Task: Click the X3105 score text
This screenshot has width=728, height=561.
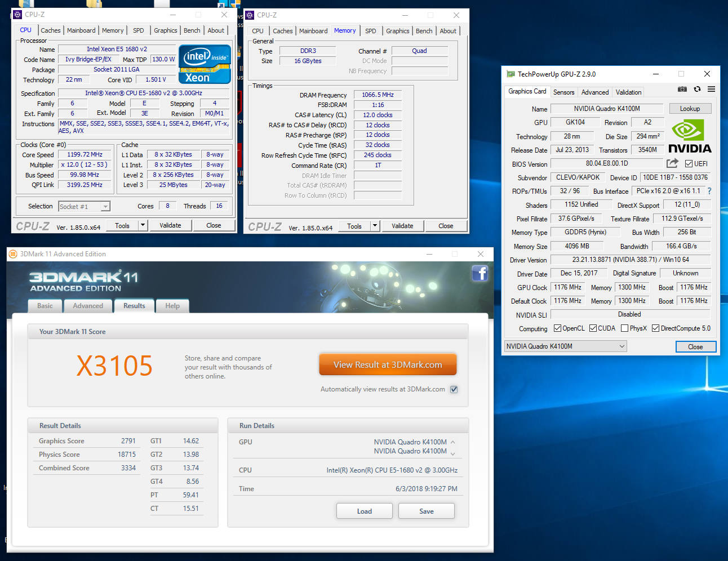Action: [x=115, y=366]
